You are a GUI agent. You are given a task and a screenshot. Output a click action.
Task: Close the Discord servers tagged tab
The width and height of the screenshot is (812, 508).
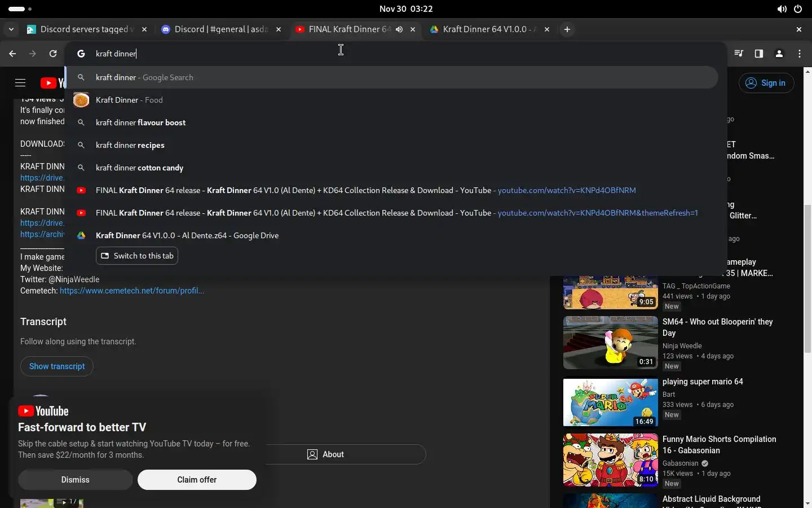144,29
